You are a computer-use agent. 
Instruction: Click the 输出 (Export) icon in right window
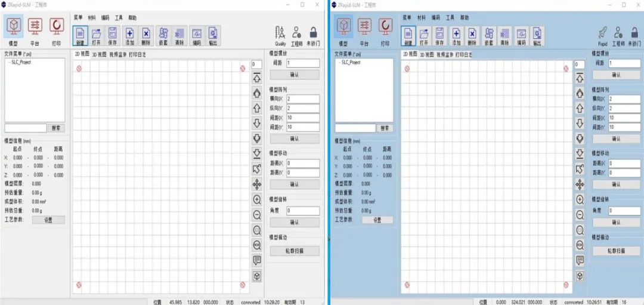[x=537, y=35]
